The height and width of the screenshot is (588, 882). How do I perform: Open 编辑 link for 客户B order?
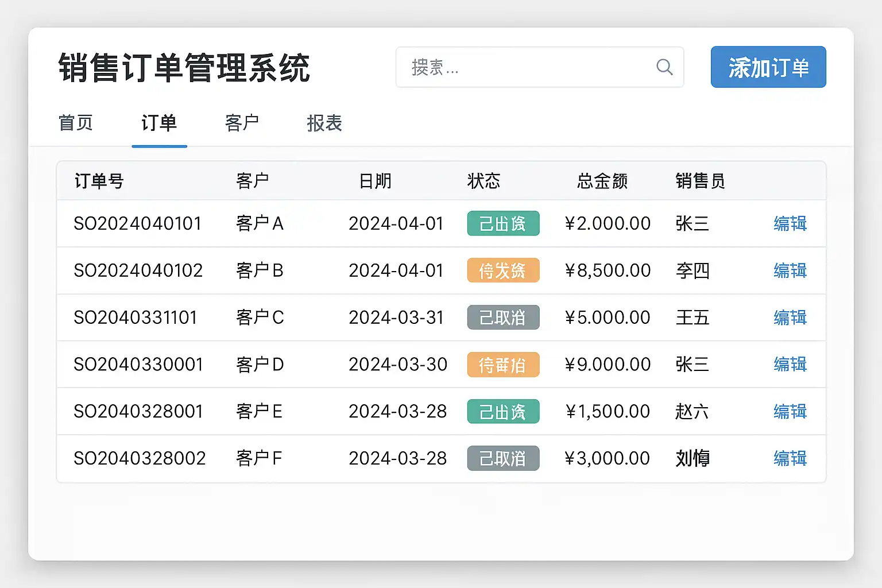(790, 270)
